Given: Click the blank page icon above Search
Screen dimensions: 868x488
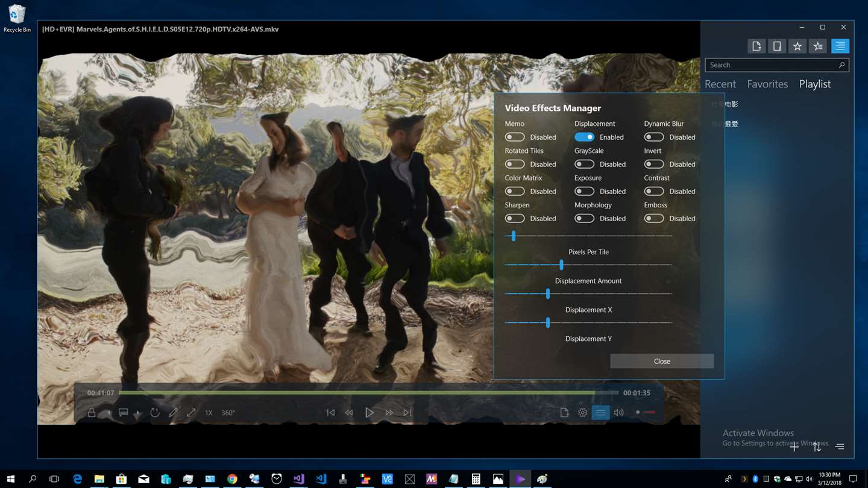Looking at the screenshot, I should point(777,46).
